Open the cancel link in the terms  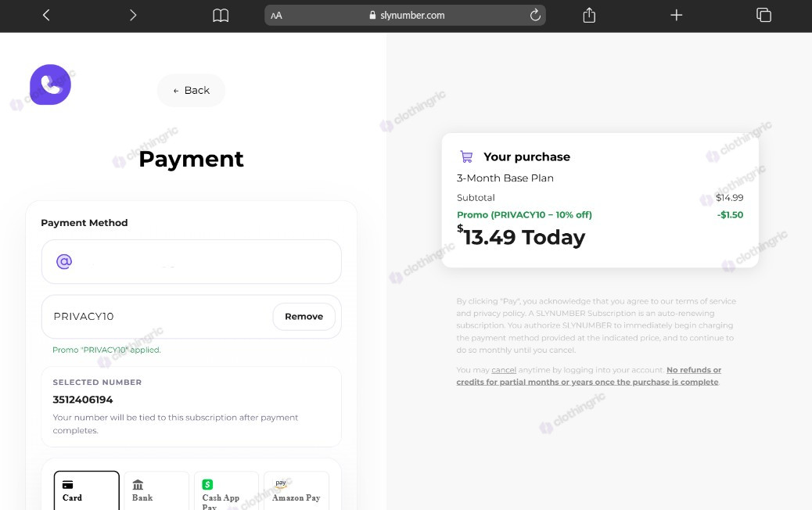coord(504,370)
